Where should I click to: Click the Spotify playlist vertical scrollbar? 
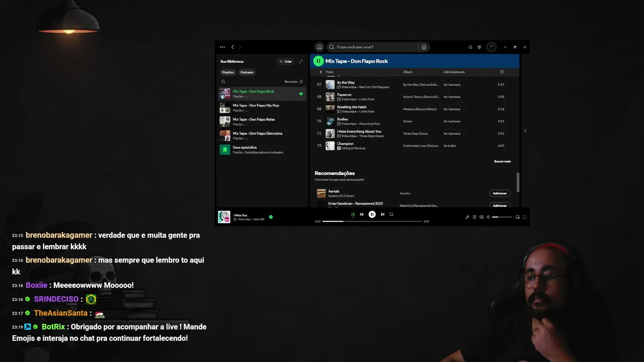tap(518, 182)
